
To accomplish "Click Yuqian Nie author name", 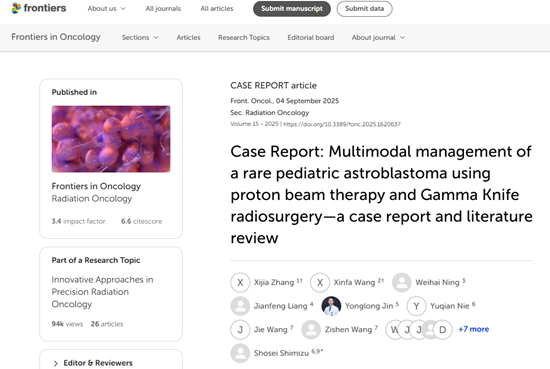I will (450, 306).
